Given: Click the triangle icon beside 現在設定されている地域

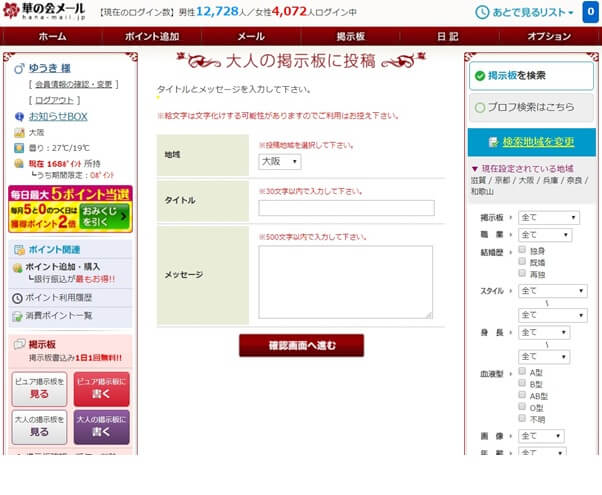Looking at the screenshot, I should (x=475, y=169).
